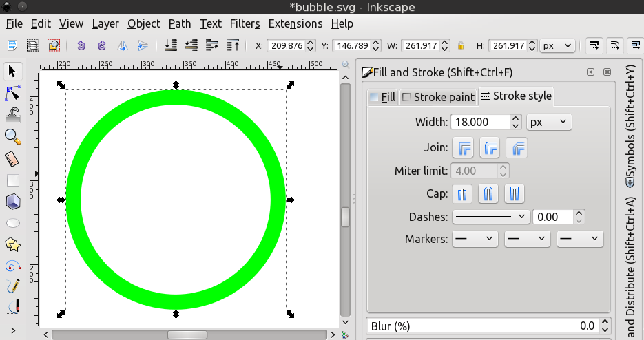The image size is (644, 340).
Task: Switch to the Fill tab
Action: (382, 97)
